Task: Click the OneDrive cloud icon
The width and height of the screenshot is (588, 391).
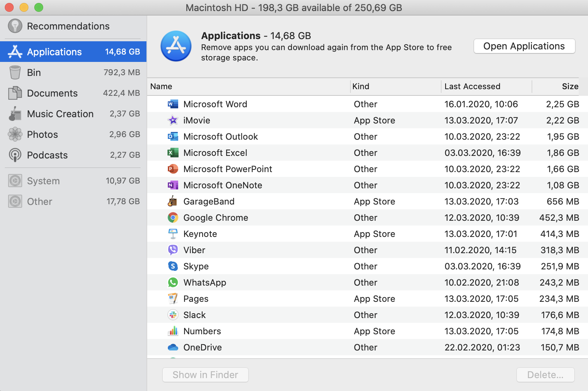Action: [173, 347]
